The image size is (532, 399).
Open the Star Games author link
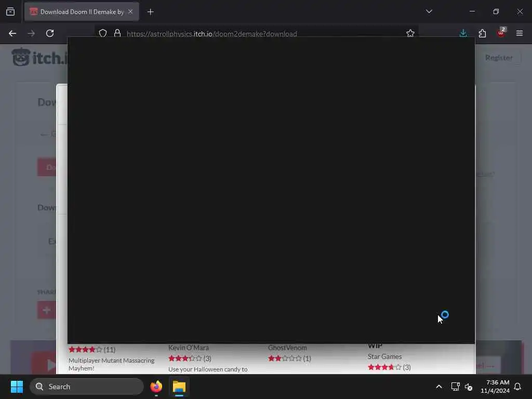(384, 356)
